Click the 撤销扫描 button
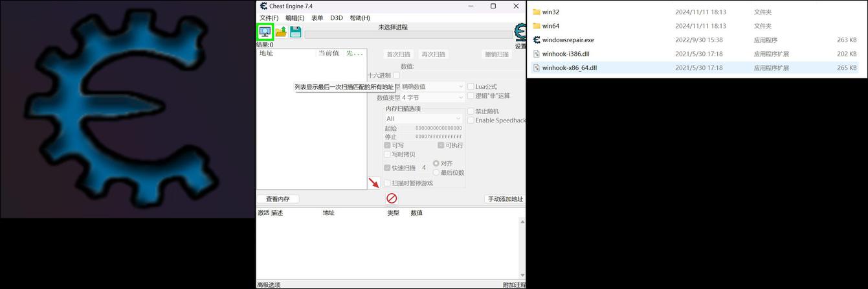 (x=496, y=54)
